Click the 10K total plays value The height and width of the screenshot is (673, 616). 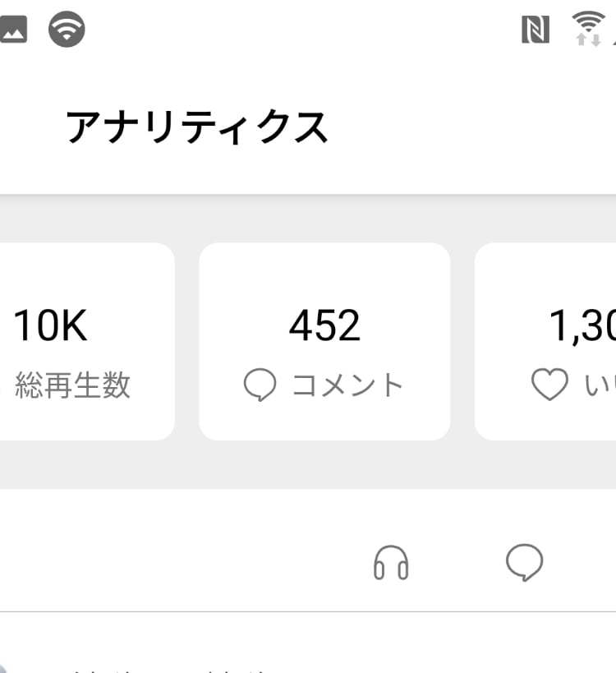click(x=51, y=326)
